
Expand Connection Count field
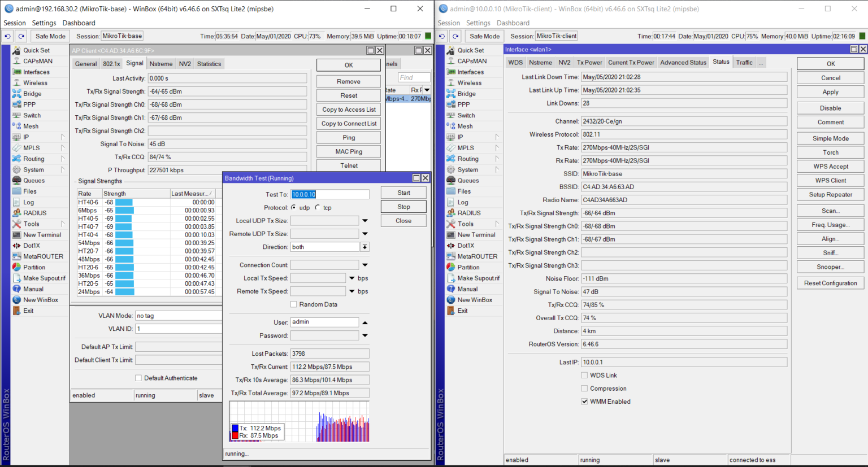pos(365,265)
